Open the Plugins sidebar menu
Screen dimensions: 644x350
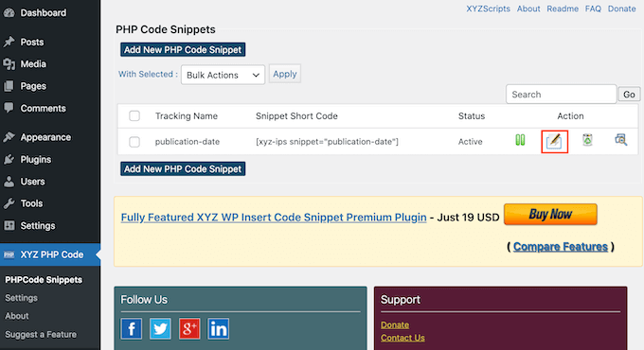[x=36, y=159]
